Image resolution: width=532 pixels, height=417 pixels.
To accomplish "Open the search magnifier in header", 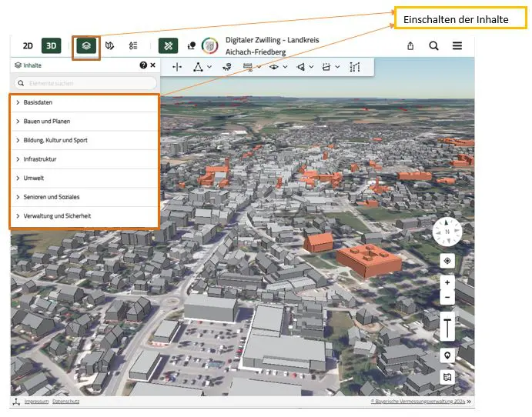I will [433, 46].
